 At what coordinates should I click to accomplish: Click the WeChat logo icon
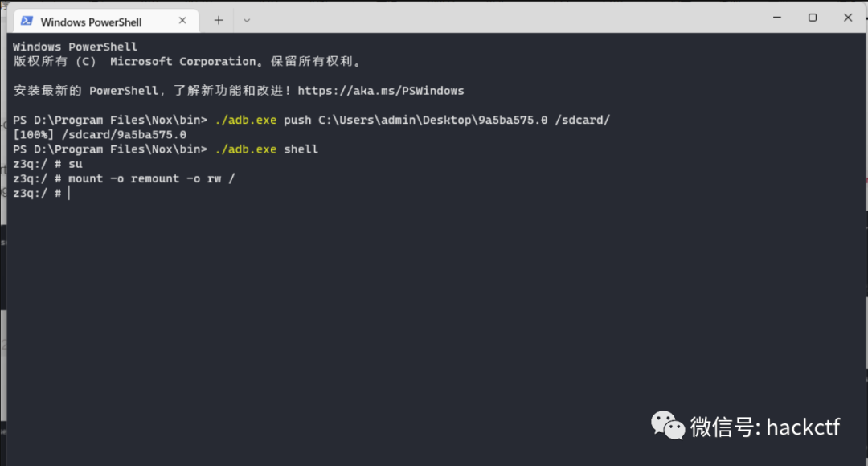pos(668,425)
